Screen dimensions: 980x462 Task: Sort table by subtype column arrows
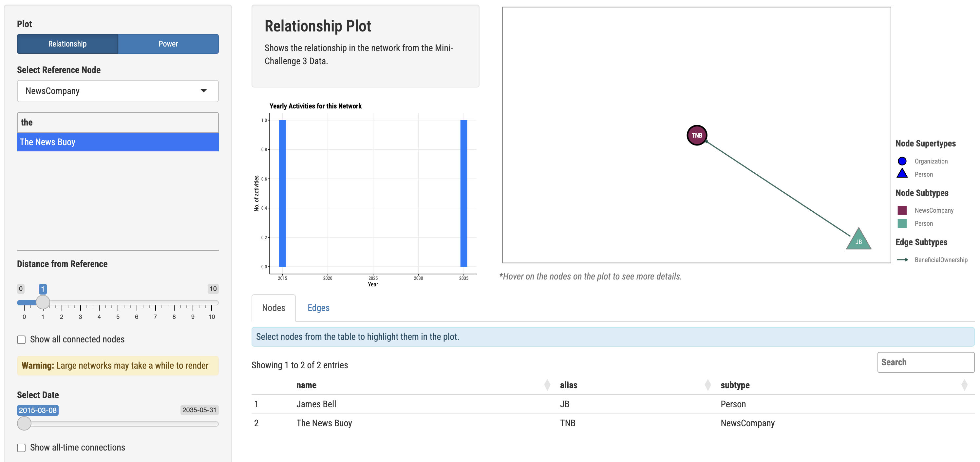pos(964,385)
